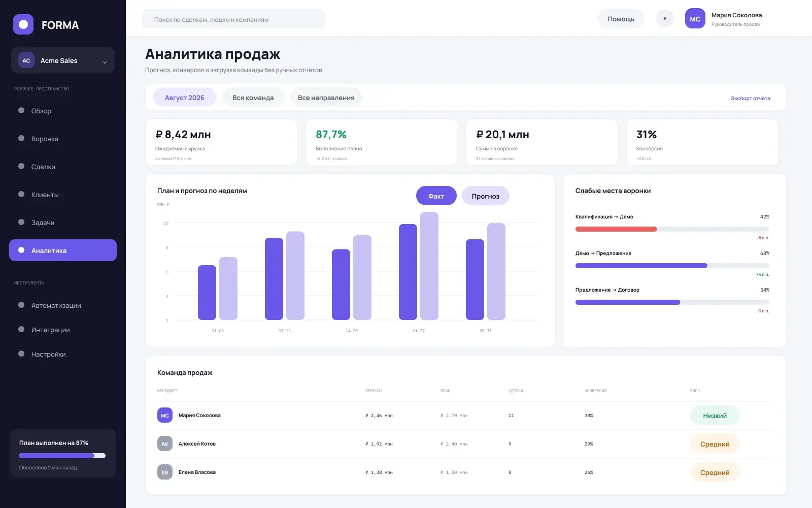The image size is (812, 508).
Task: Expand the Acme Sales workspace switcher
Action: coord(63,60)
